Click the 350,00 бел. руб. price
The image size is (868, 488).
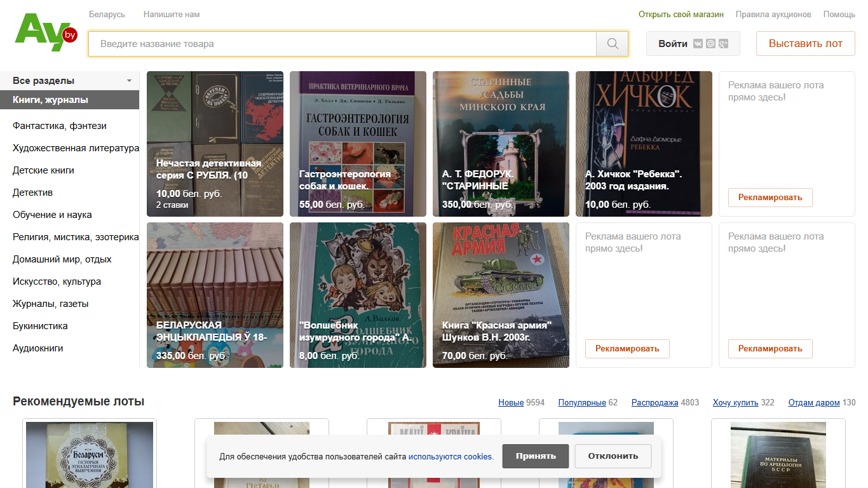point(478,205)
